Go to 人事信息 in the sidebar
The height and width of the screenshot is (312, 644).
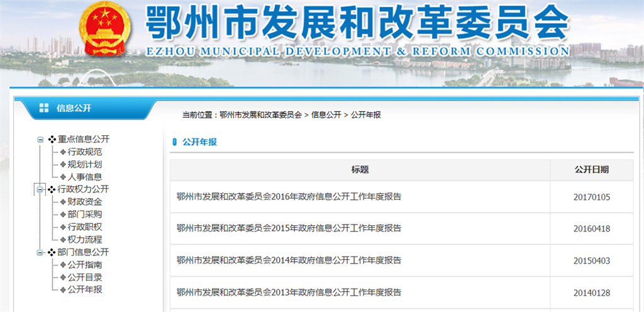coord(84,177)
